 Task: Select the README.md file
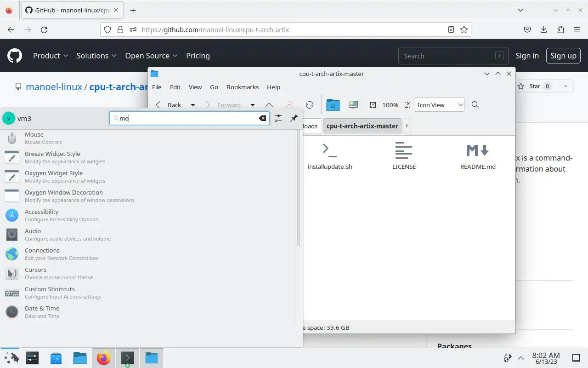[478, 156]
